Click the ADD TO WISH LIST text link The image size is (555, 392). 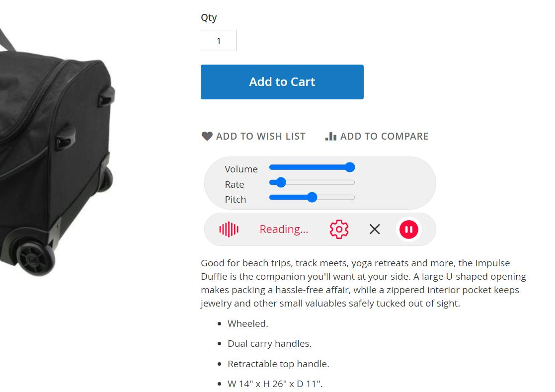pos(260,136)
